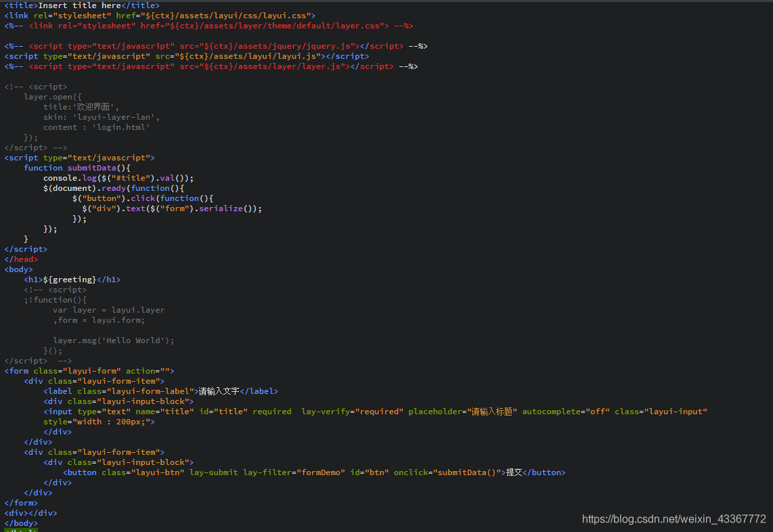Click the ";!function(){" line
This screenshot has height=532, width=773.
[56, 300]
